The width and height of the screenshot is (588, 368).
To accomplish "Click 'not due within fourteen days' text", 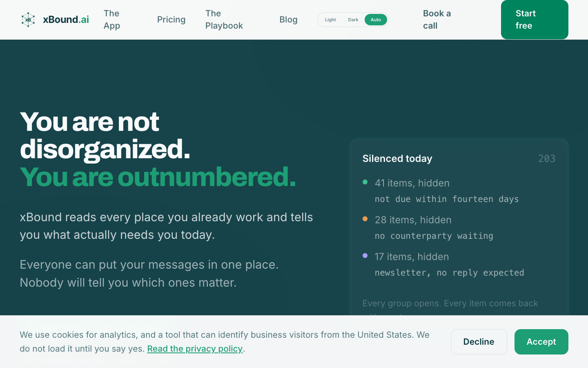I will click(x=447, y=199).
